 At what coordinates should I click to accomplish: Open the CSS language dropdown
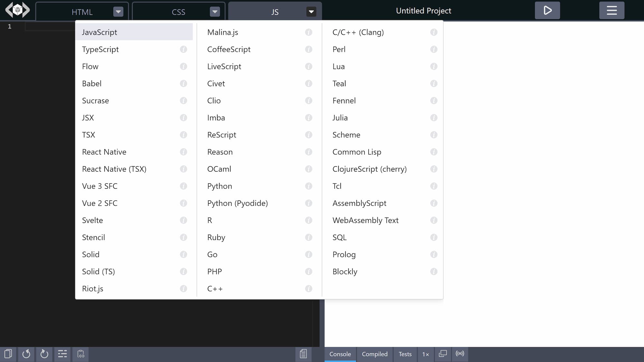click(x=214, y=12)
